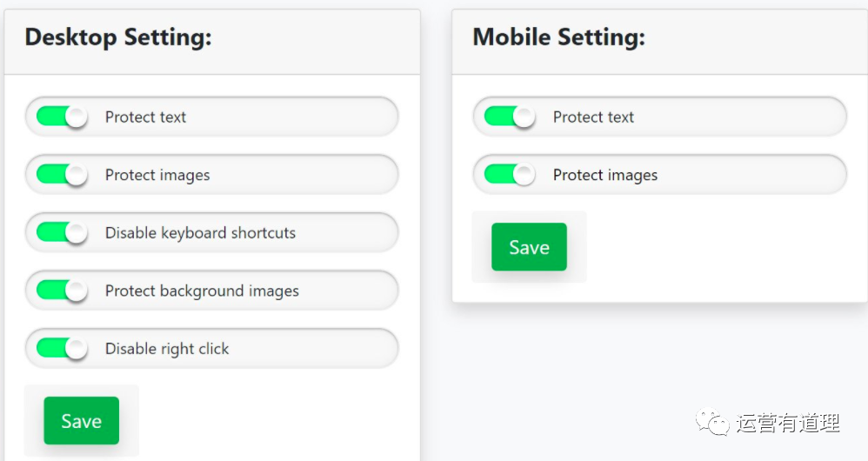This screenshot has height=461, width=868.
Task: Toggle the Desktop Protect images switch
Action: pyautogui.click(x=62, y=175)
